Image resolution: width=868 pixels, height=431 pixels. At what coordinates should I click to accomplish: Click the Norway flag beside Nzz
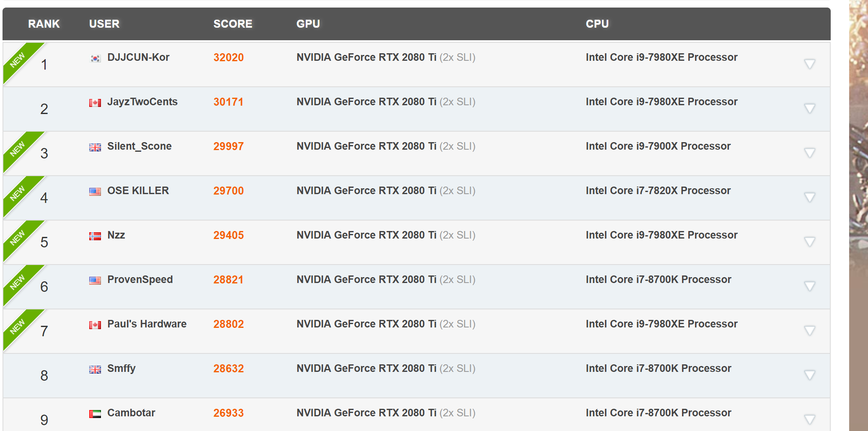click(x=95, y=236)
